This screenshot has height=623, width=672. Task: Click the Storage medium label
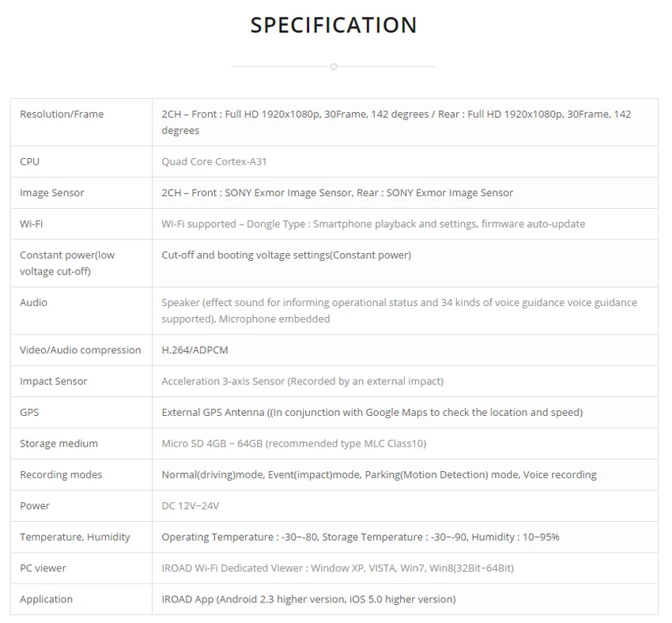[59, 444]
